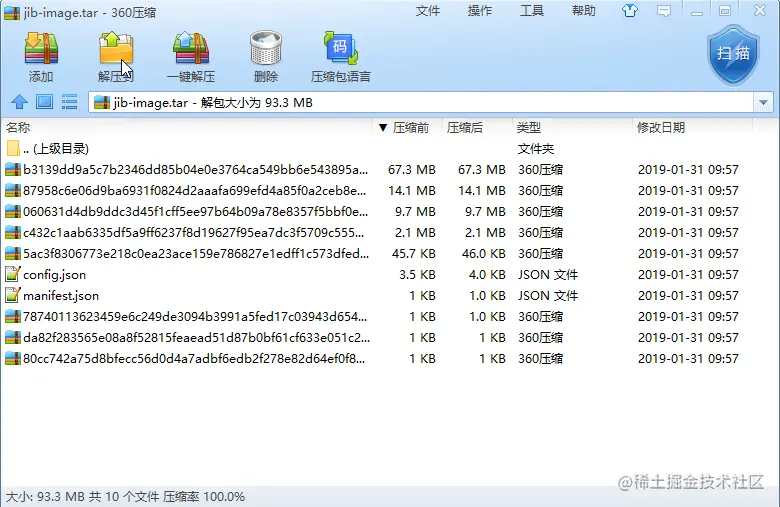The image size is (780, 507).
Task: Expand the address bar dropdown arrow
Action: [764, 102]
